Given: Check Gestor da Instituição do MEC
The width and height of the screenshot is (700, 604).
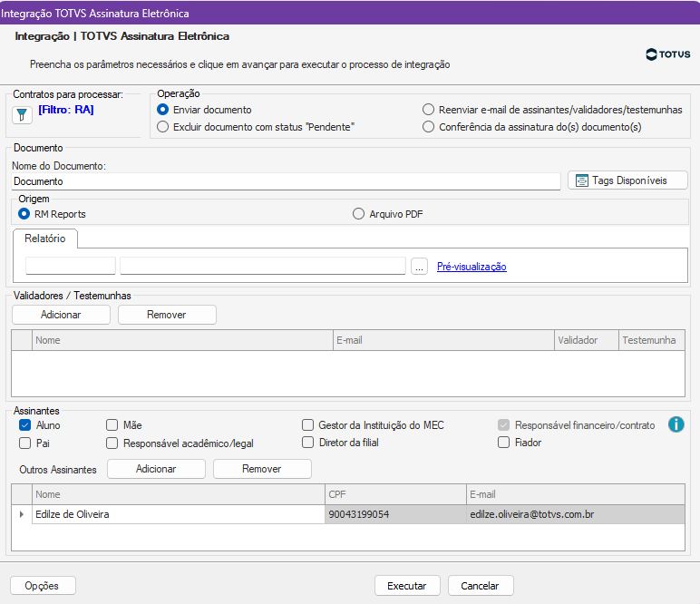Looking at the screenshot, I should click(x=308, y=425).
